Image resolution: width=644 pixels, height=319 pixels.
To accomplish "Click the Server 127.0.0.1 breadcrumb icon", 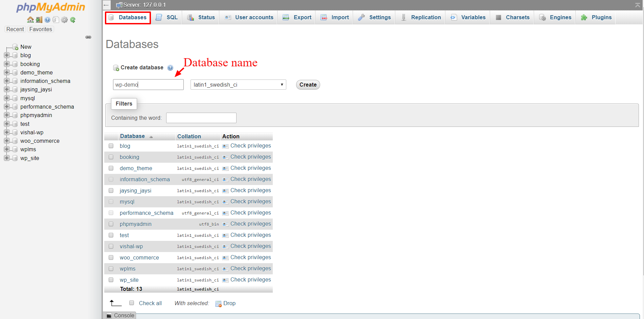I will 119,5.
